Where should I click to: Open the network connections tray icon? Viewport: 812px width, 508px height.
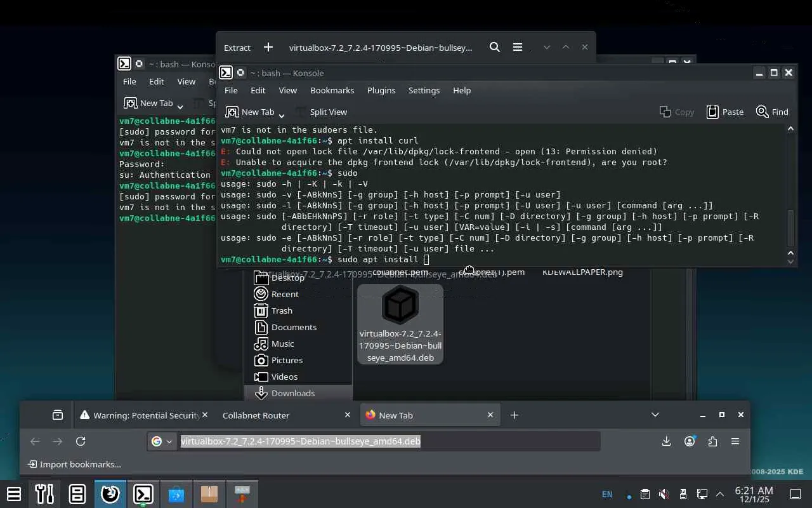(x=702, y=494)
